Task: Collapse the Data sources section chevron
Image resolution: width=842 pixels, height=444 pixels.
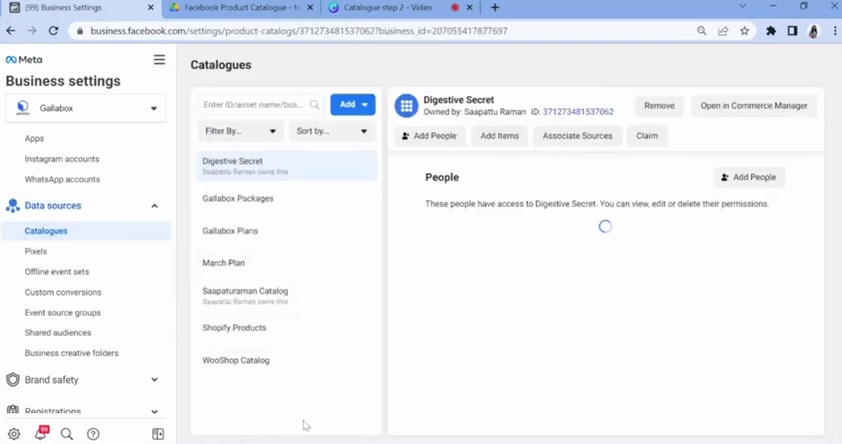Action: tap(154, 206)
